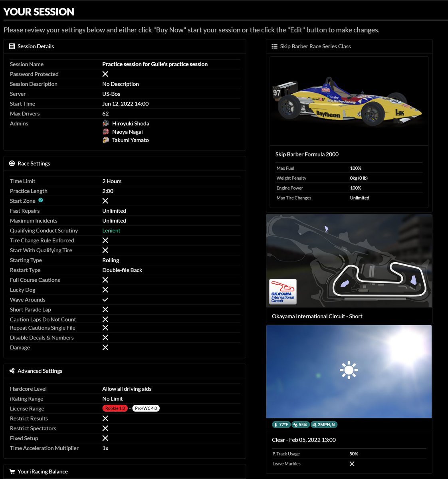
Task: Click Okayama International Circuit - Short title
Action: [317, 316]
